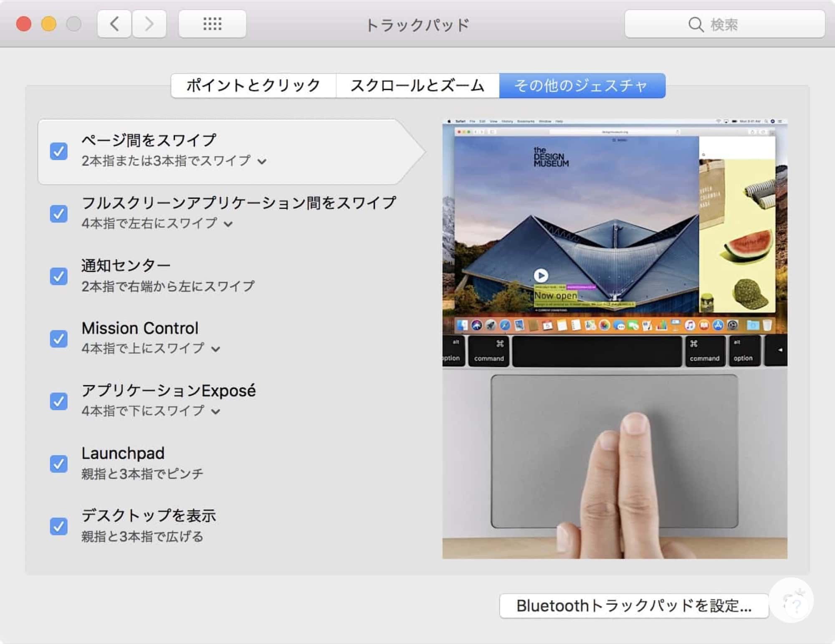Click the forward navigation arrow
The image size is (835, 644).
coord(149,24)
